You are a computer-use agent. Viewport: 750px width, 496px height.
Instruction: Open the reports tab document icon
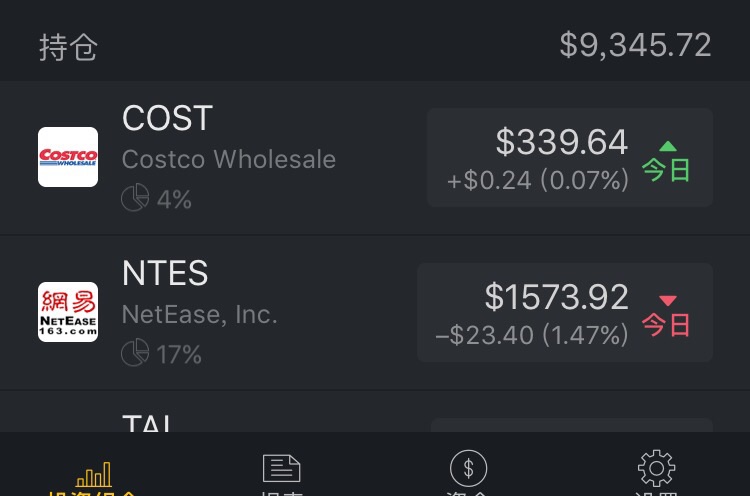pos(281,468)
